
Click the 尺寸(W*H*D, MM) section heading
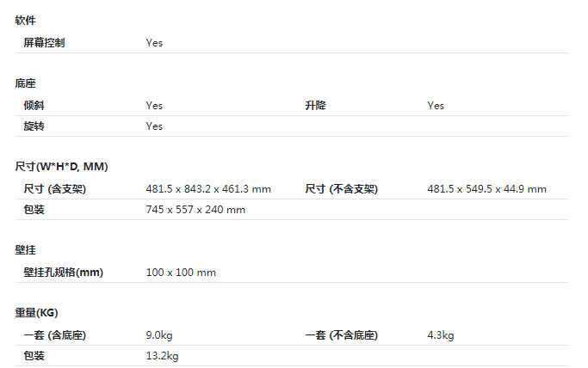coord(61,166)
